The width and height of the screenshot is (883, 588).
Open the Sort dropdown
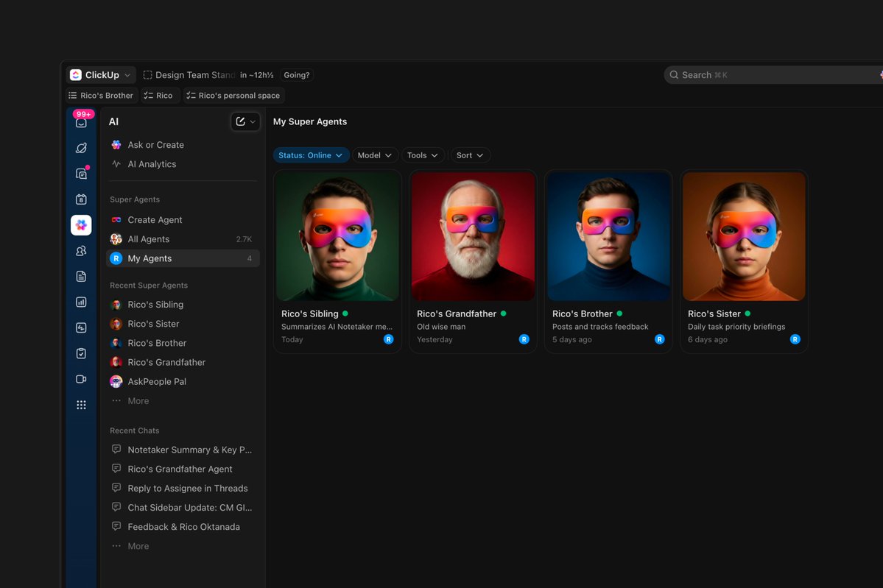[470, 155]
